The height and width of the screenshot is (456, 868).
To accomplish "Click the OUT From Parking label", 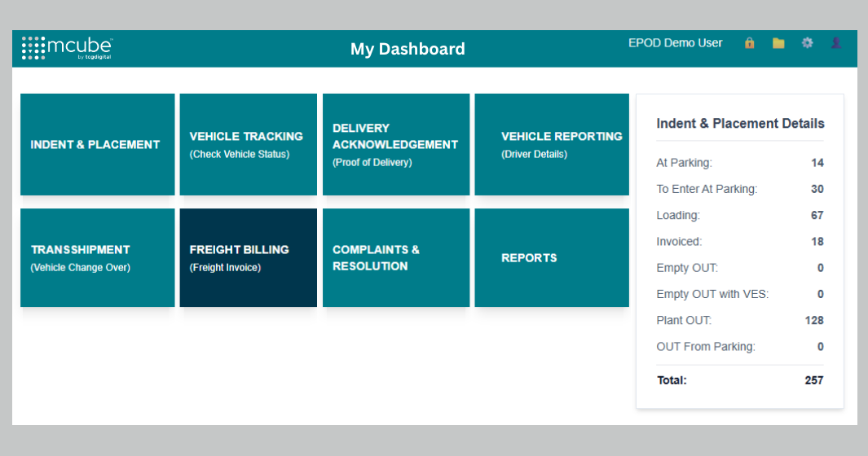I will coord(706,346).
